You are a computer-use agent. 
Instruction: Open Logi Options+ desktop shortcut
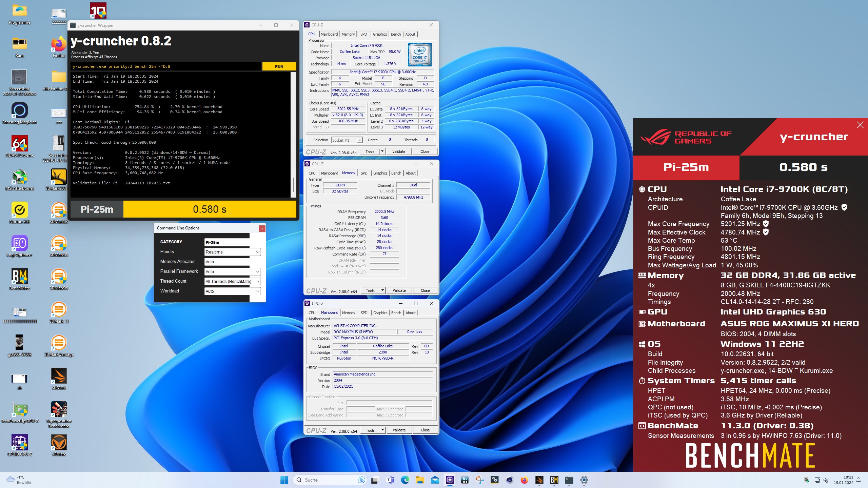pyautogui.click(x=20, y=246)
